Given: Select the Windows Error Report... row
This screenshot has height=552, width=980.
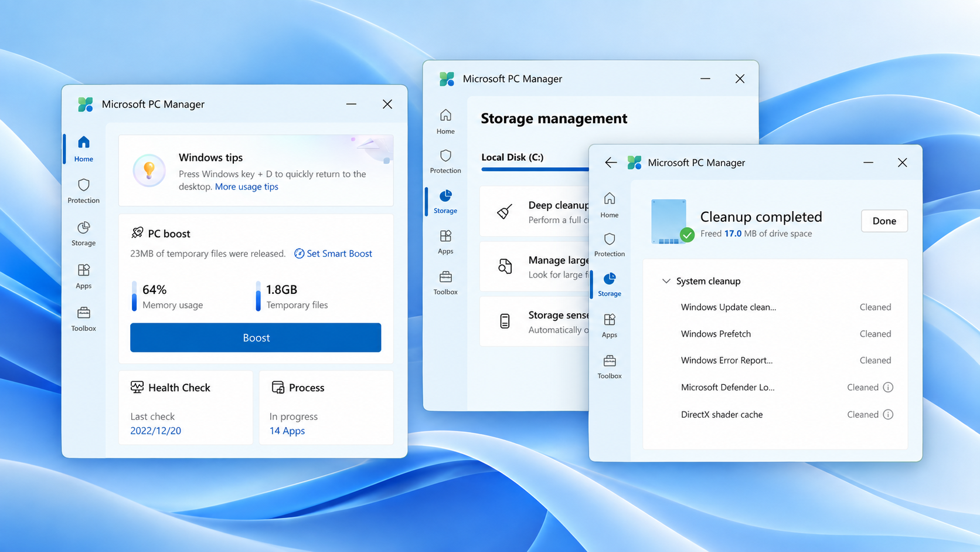Looking at the screenshot, I should [786, 360].
